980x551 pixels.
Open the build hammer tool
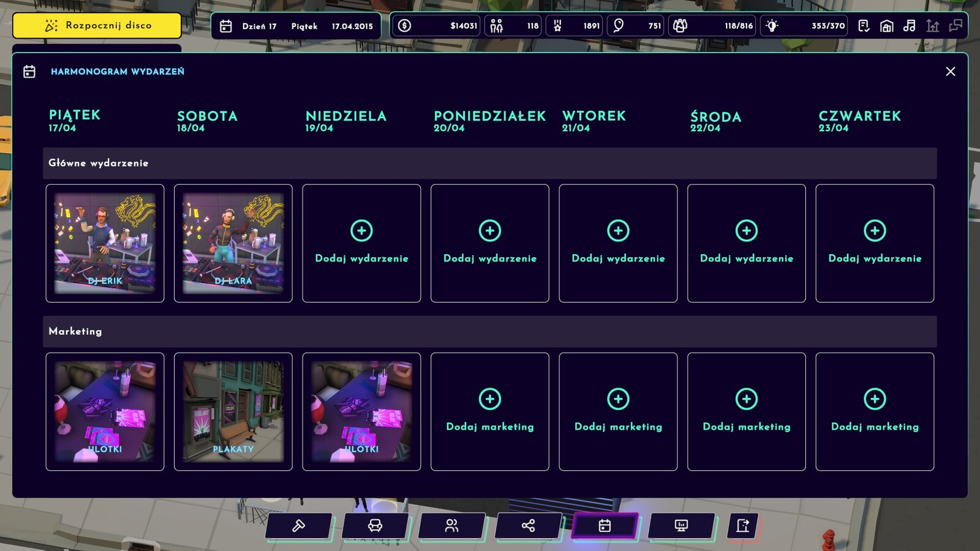click(x=298, y=526)
